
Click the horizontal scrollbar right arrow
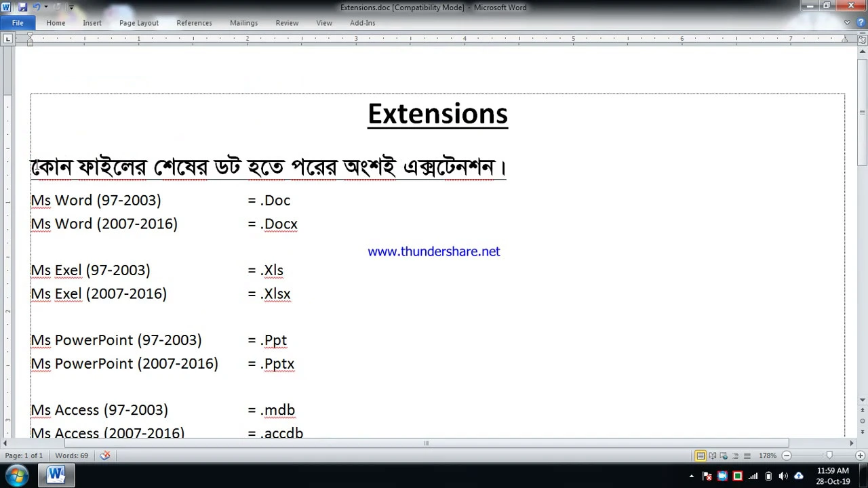coord(852,443)
